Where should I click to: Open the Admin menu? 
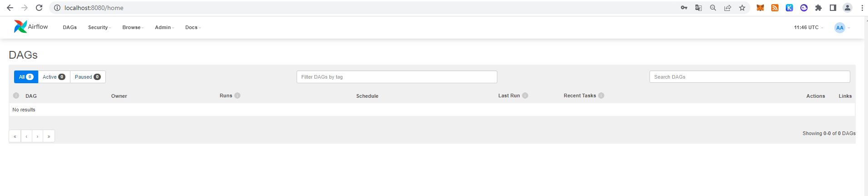point(164,27)
